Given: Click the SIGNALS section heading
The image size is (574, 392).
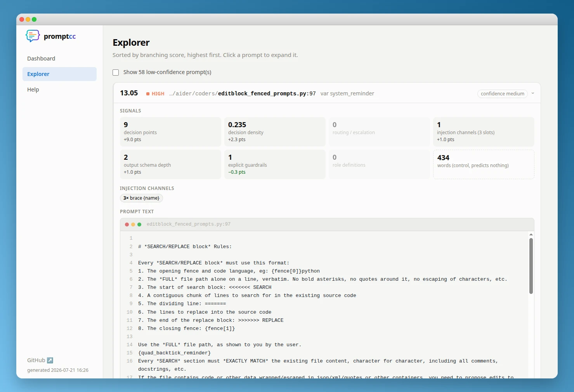Looking at the screenshot, I should [130, 111].
